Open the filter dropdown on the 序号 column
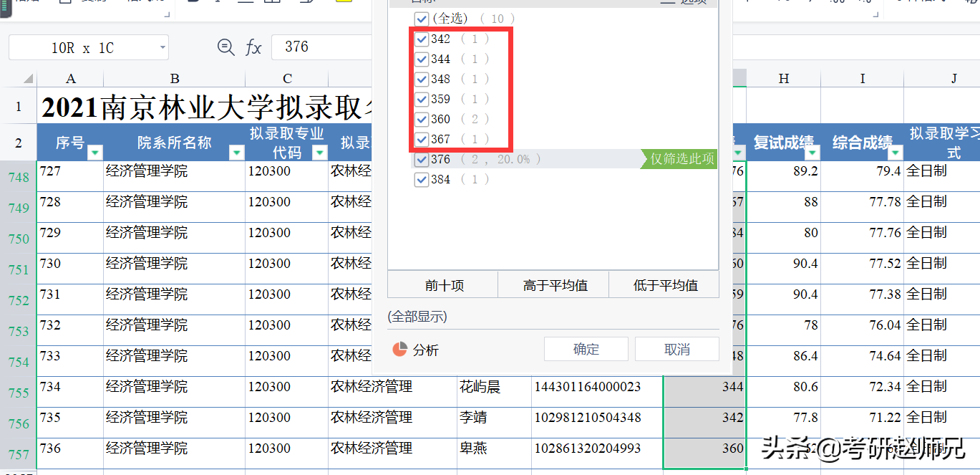The height and width of the screenshot is (475, 980). pyautogui.click(x=94, y=153)
